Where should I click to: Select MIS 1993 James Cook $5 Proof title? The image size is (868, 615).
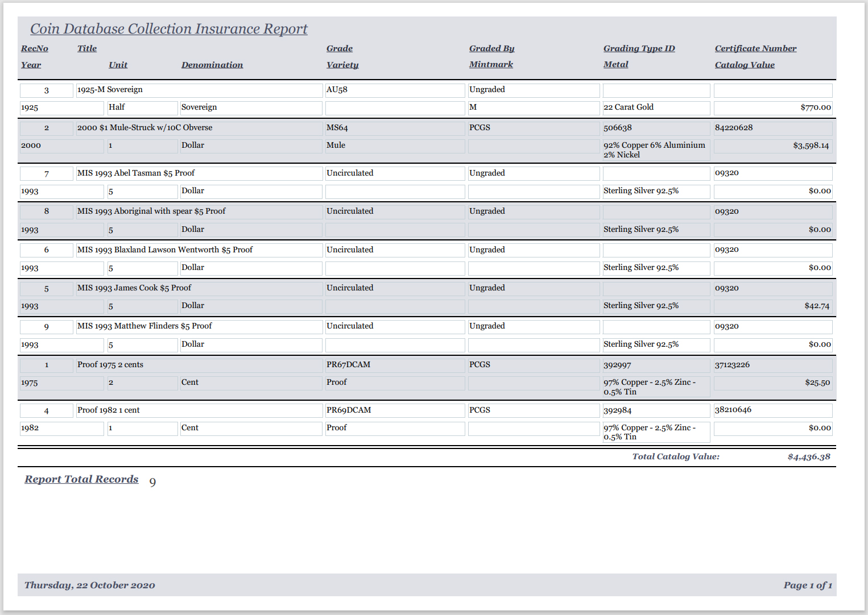click(199, 288)
